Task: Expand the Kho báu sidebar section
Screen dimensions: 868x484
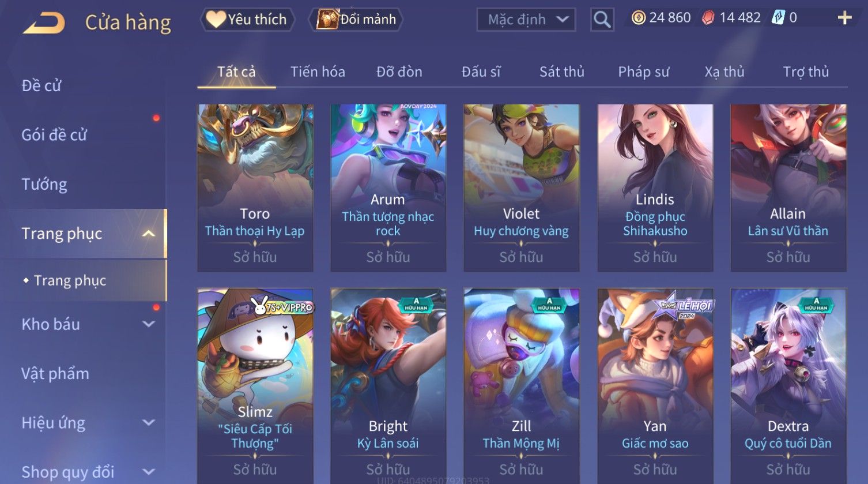Action: click(149, 324)
